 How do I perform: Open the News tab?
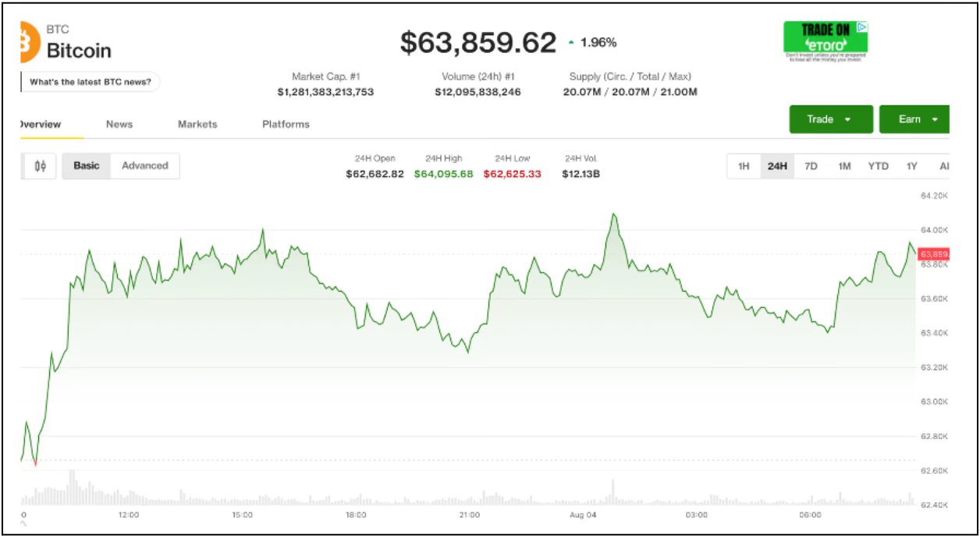pyautogui.click(x=119, y=124)
